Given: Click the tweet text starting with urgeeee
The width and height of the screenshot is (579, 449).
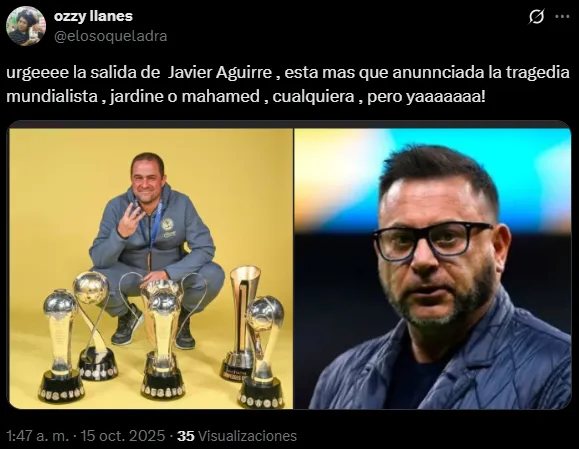Looking at the screenshot, I should coord(288,84).
